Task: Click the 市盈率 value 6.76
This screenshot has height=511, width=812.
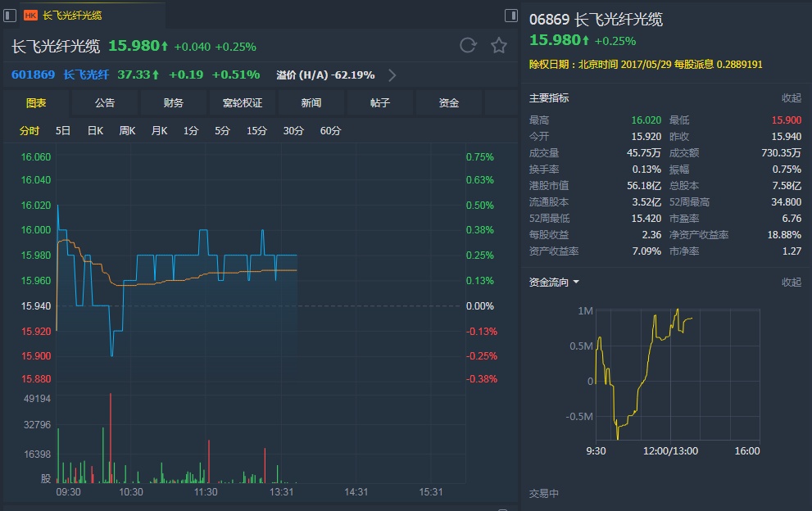Action: [792, 219]
